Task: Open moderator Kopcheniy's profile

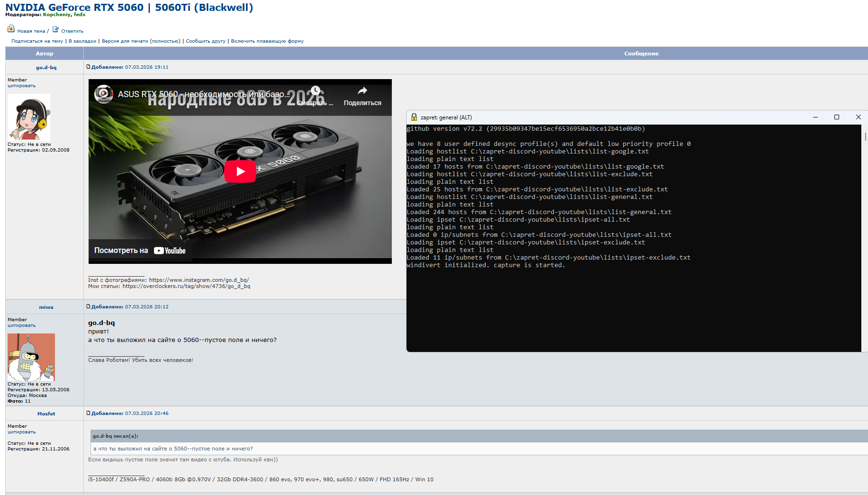Action: coord(57,15)
